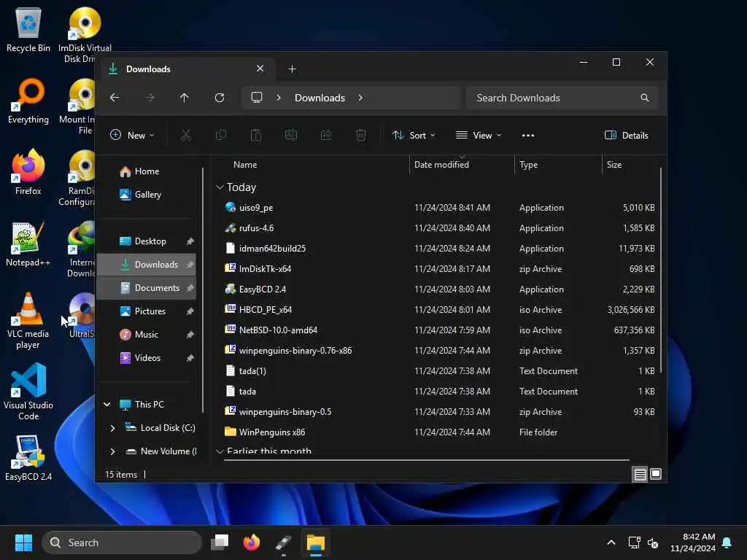Toggle the Details pane
The image size is (747, 560).
click(x=626, y=135)
